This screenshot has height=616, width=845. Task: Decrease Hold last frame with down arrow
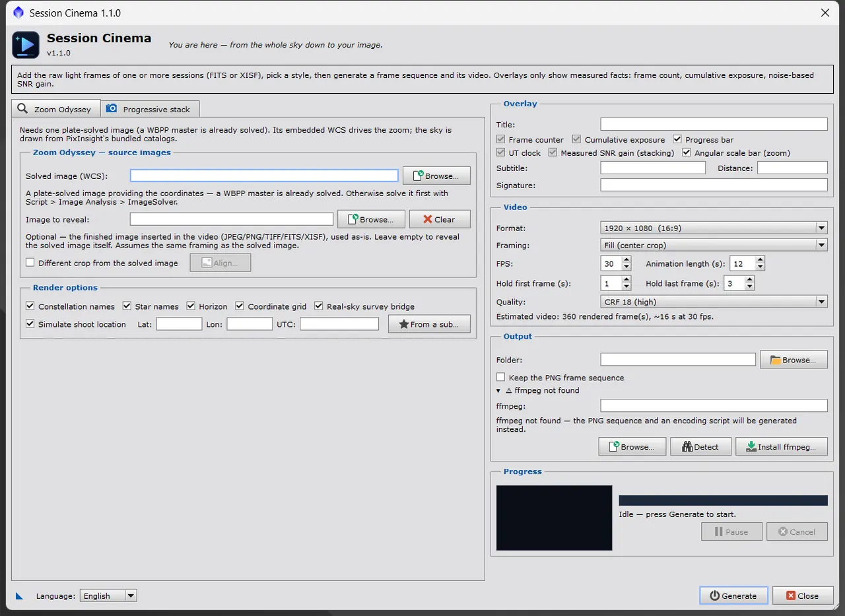click(x=749, y=287)
